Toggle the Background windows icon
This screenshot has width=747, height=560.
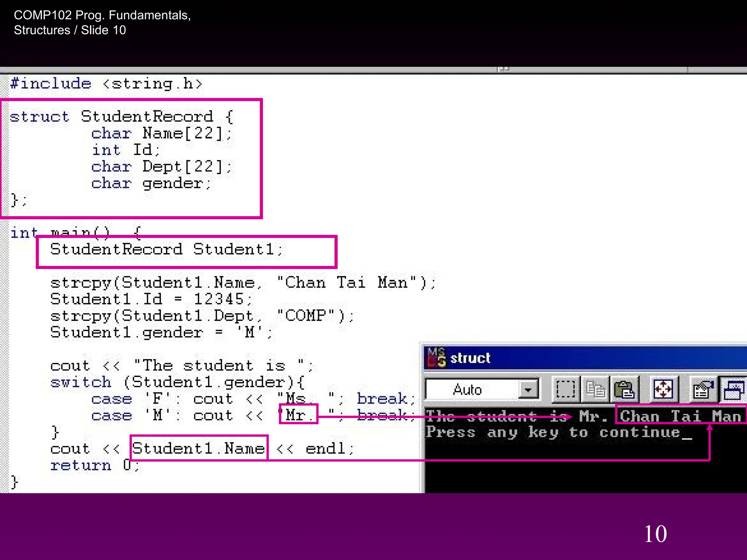click(x=734, y=390)
